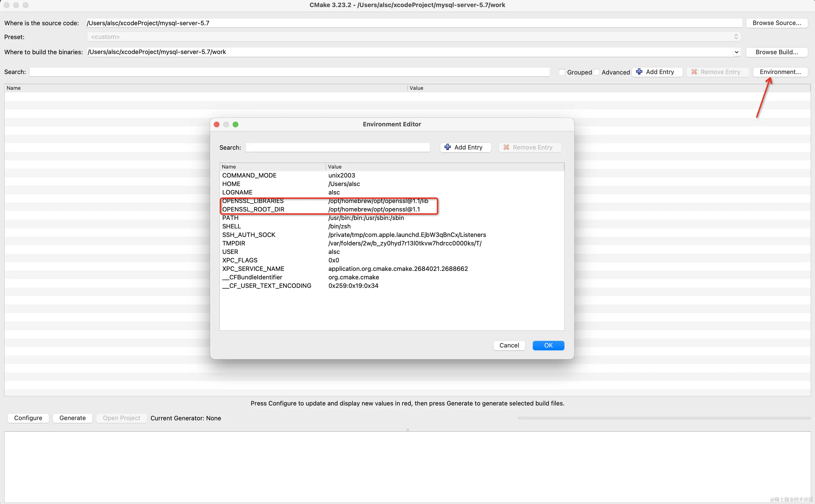Screen dimensions: 815x504
Task: Click the X icon of dialog Remove Entry
Action: point(506,147)
